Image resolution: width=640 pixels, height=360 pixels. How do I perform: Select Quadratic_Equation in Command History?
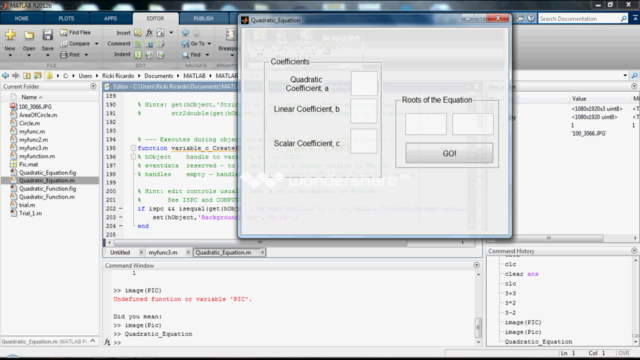pyautogui.click(x=538, y=342)
